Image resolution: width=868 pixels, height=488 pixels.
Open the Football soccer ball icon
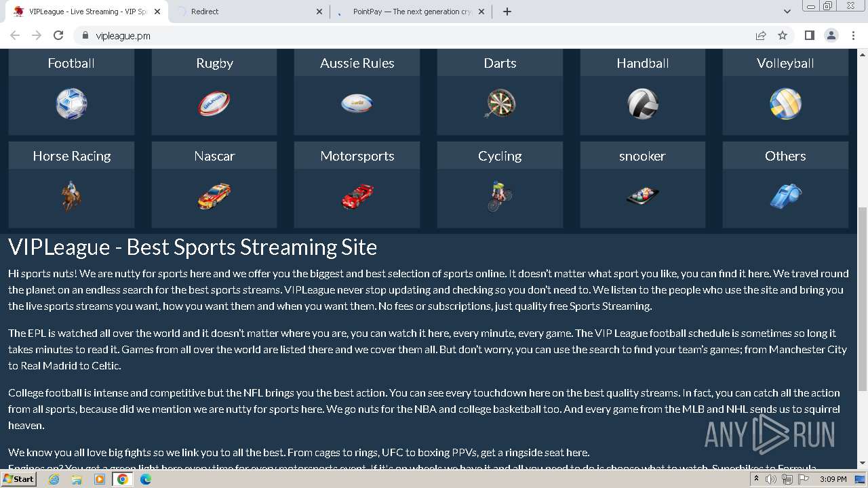pyautogui.click(x=71, y=104)
